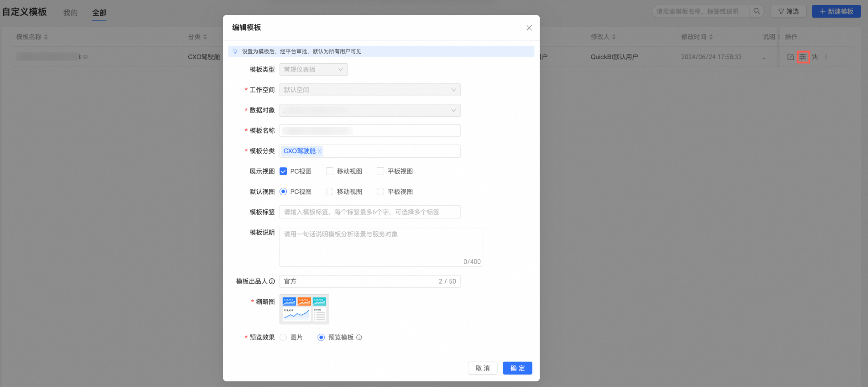Click the more options vertical dots icon

(826, 57)
